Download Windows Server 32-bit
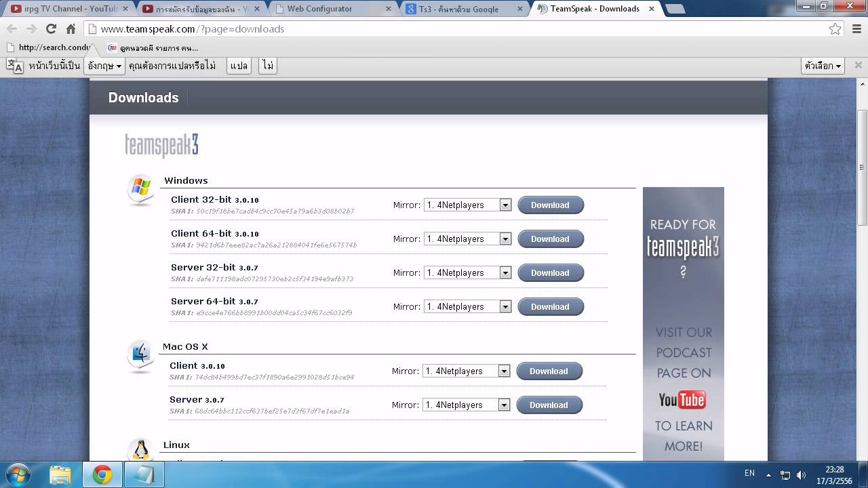Viewport: 868px width, 488px height. coord(551,273)
